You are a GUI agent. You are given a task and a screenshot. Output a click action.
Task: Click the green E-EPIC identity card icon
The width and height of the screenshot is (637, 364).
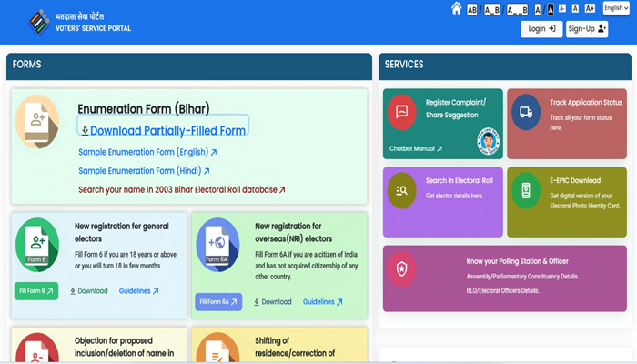click(x=526, y=190)
